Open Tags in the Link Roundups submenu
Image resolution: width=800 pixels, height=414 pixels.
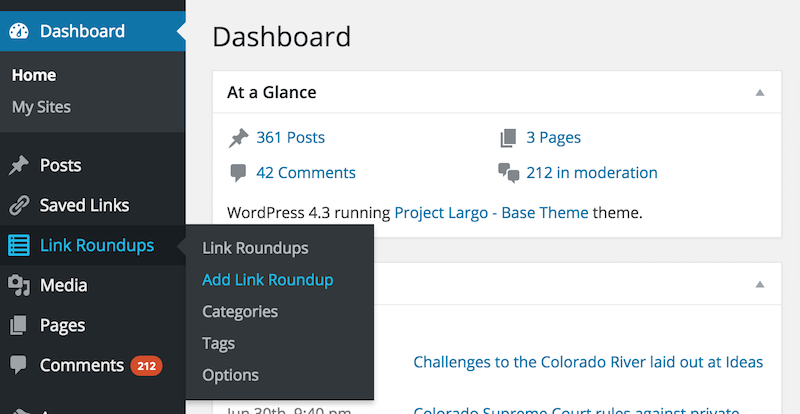pos(218,344)
